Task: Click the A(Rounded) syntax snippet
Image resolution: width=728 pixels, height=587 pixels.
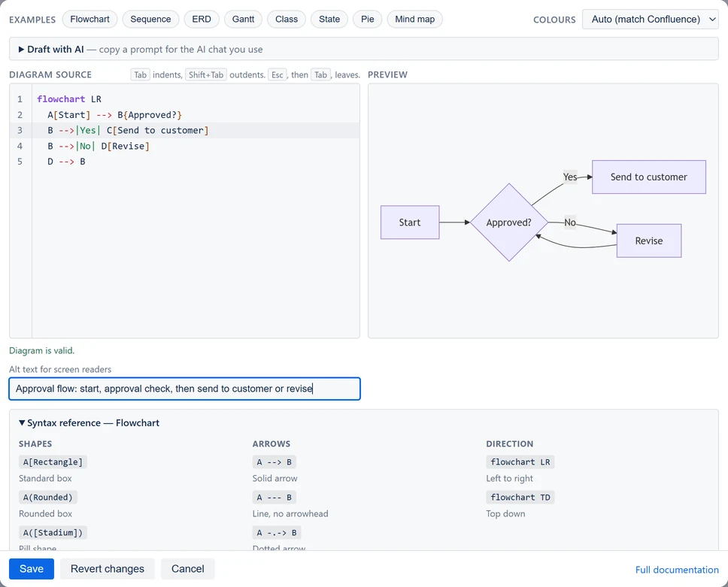Action: pos(48,498)
